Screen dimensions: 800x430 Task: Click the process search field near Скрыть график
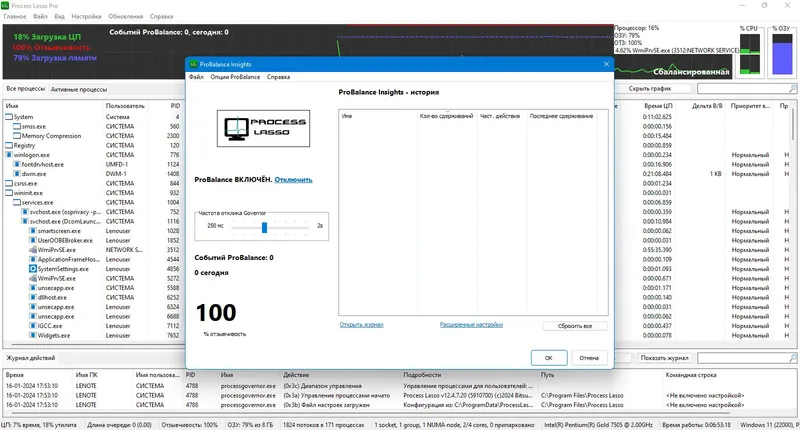point(747,89)
